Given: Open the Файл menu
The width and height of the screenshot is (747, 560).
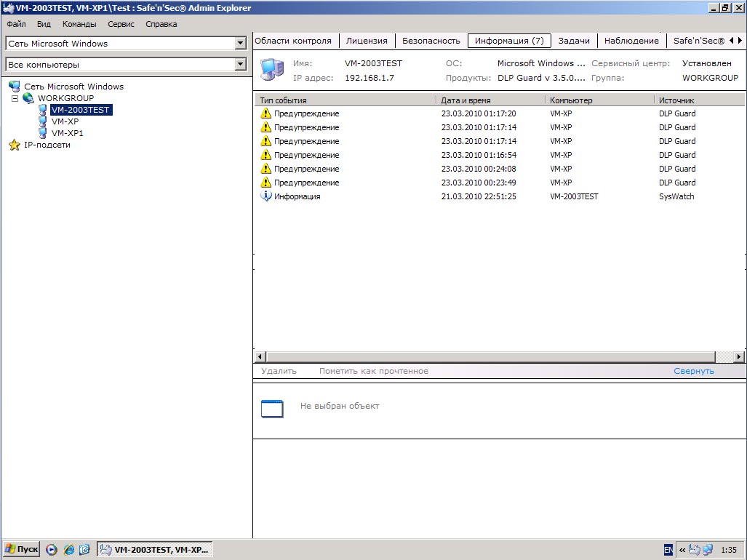Looking at the screenshot, I should [16, 24].
